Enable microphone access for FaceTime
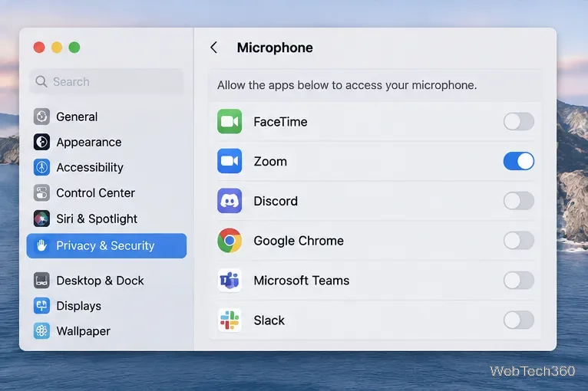 pyautogui.click(x=519, y=121)
